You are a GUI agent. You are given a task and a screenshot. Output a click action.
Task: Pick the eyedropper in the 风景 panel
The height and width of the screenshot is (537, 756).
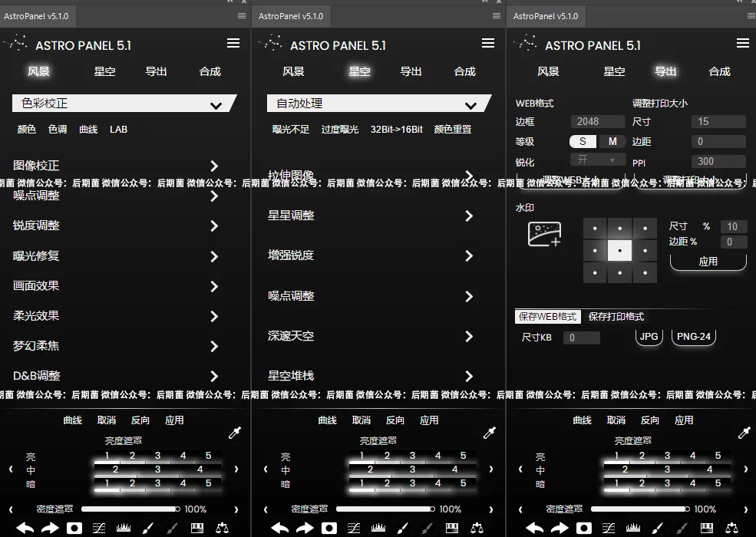[235, 433]
